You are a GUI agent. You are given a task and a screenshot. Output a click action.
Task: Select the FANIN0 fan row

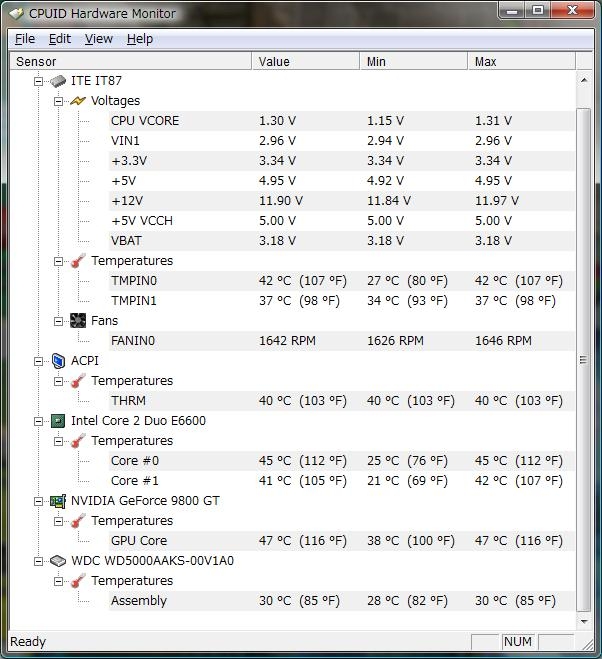tap(342, 341)
